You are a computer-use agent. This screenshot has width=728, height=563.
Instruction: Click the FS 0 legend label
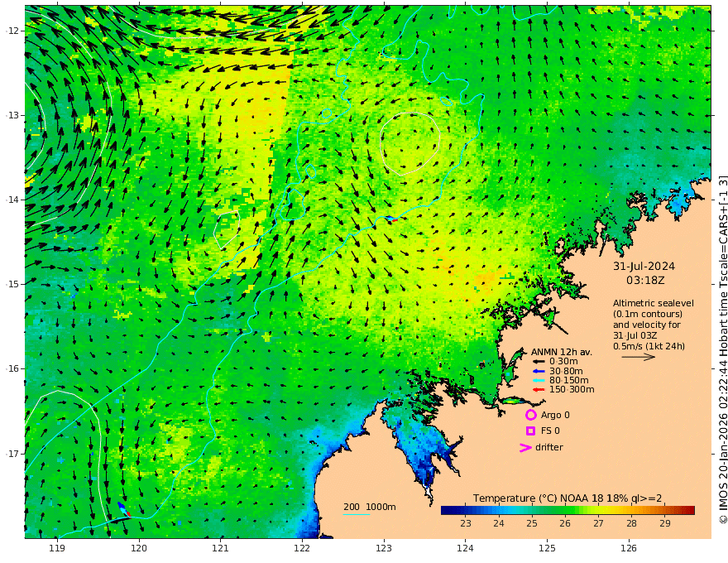tap(550, 431)
